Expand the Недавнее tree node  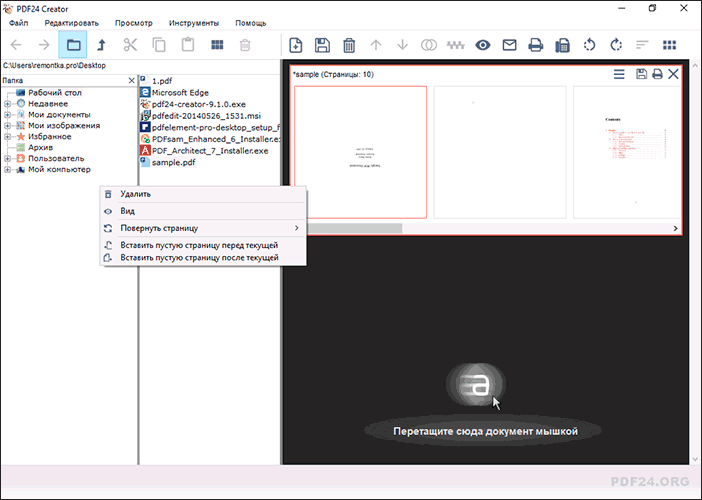pos(7,104)
